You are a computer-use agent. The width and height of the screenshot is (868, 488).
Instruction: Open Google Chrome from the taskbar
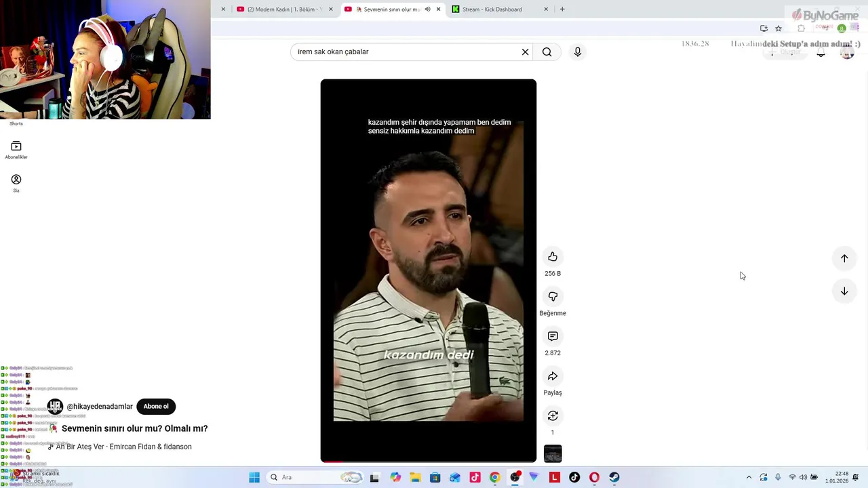click(x=495, y=477)
